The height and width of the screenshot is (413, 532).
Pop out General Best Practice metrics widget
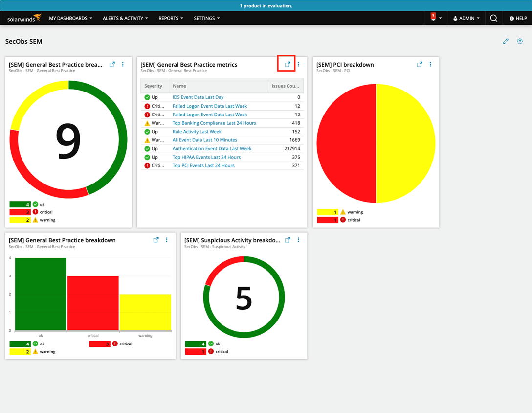pos(288,64)
